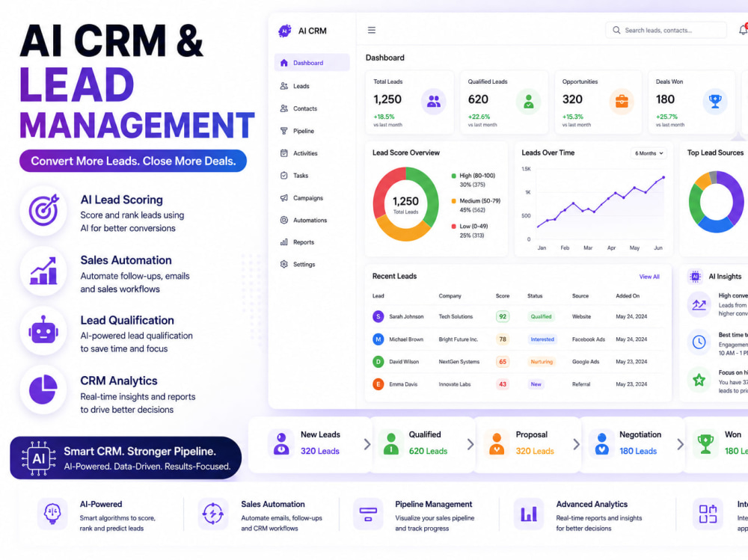The height and width of the screenshot is (560, 748).
Task: Open Pipeline in the sidebar
Action: click(312, 131)
